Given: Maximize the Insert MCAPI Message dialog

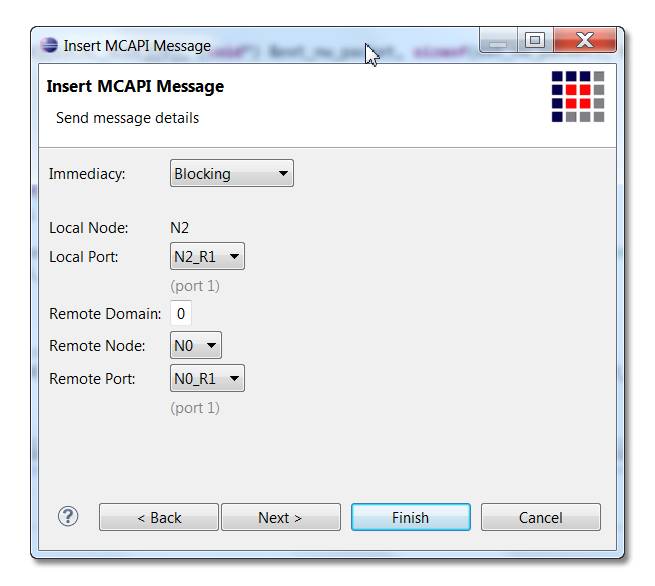Looking at the screenshot, I should [x=535, y=41].
